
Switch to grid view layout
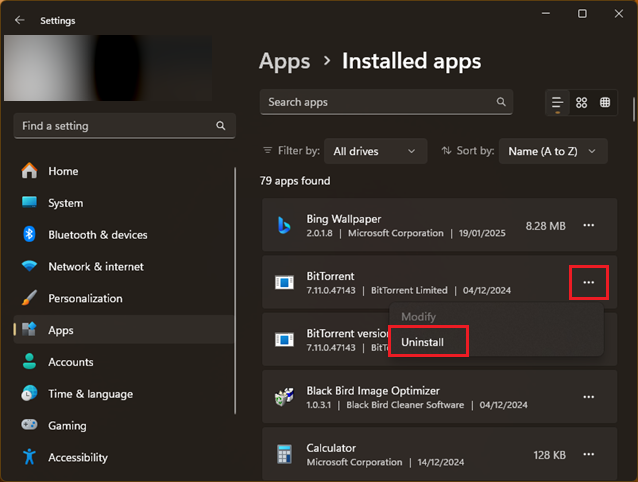coord(581,103)
